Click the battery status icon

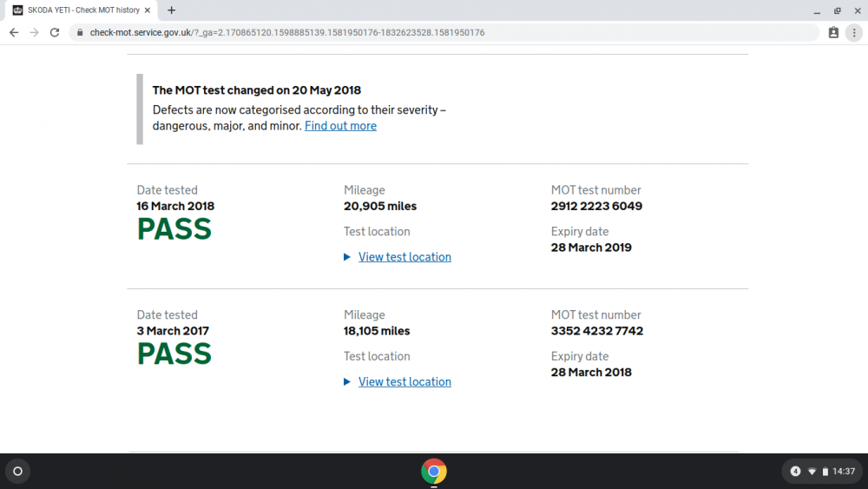(x=825, y=472)
